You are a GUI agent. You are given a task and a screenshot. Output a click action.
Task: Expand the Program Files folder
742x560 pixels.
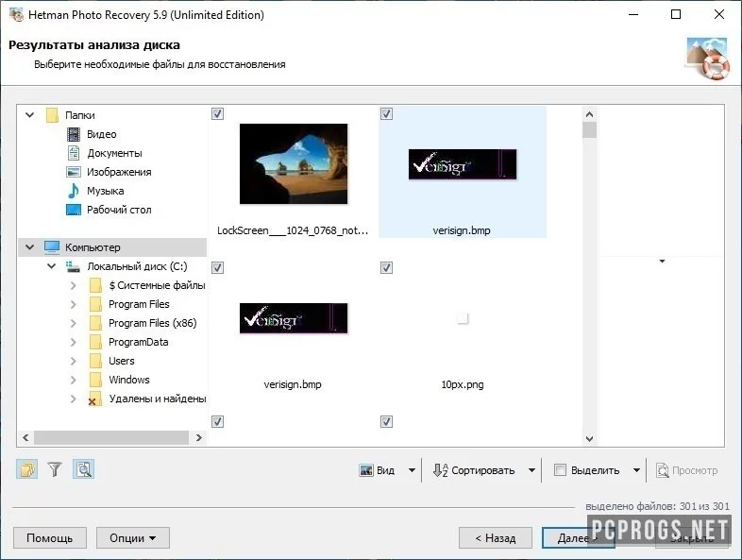73,304
